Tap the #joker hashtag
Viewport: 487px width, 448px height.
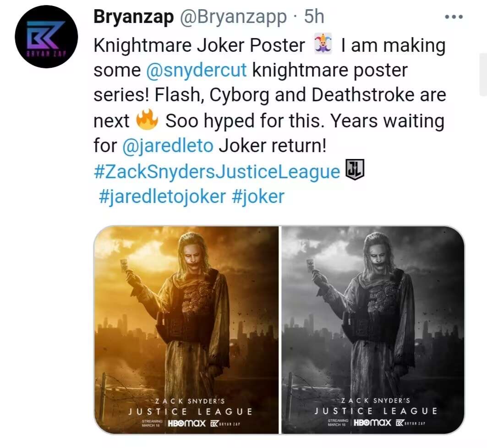click(258, 197)
